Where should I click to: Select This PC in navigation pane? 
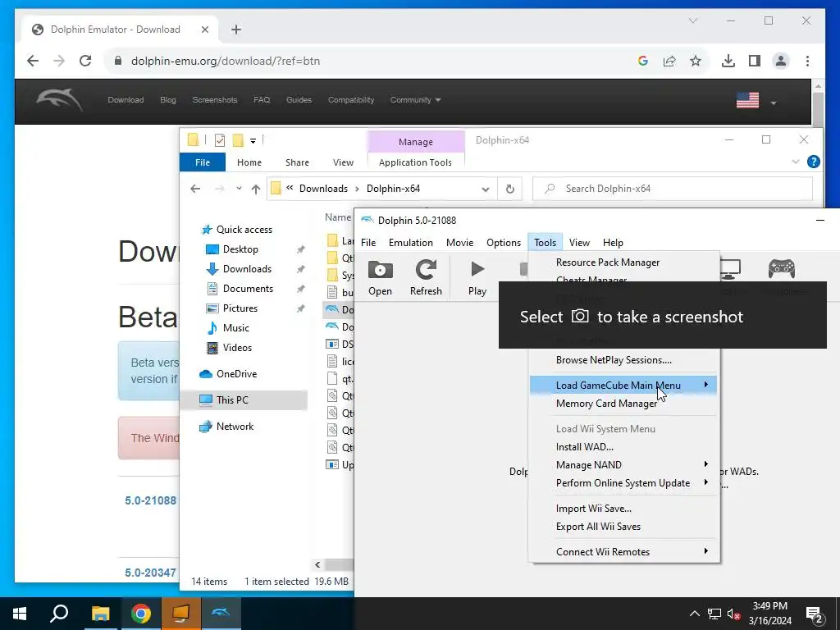click(232, 400)
